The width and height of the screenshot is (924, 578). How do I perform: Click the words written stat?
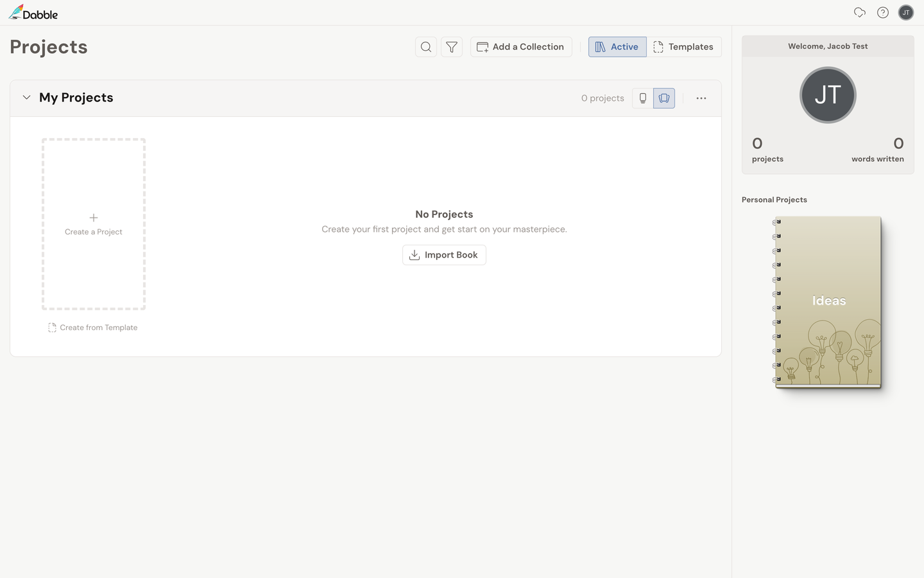(877, 150)
